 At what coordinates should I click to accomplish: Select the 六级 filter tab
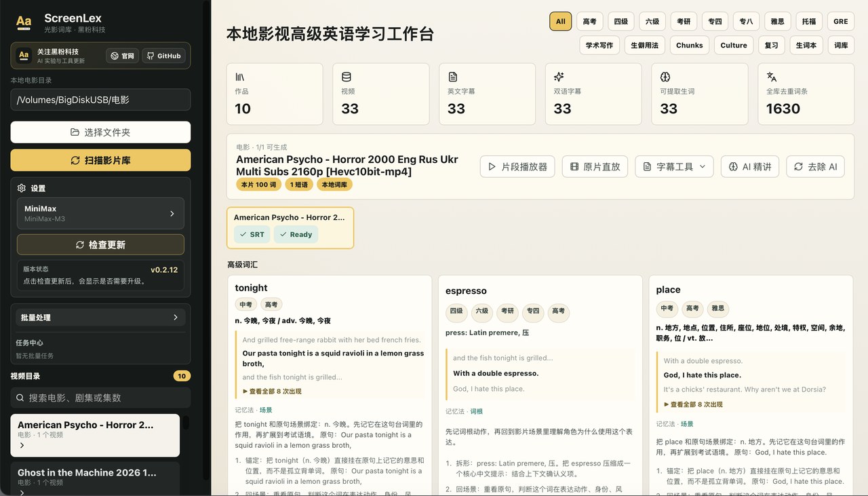click(x=652, y=21)
